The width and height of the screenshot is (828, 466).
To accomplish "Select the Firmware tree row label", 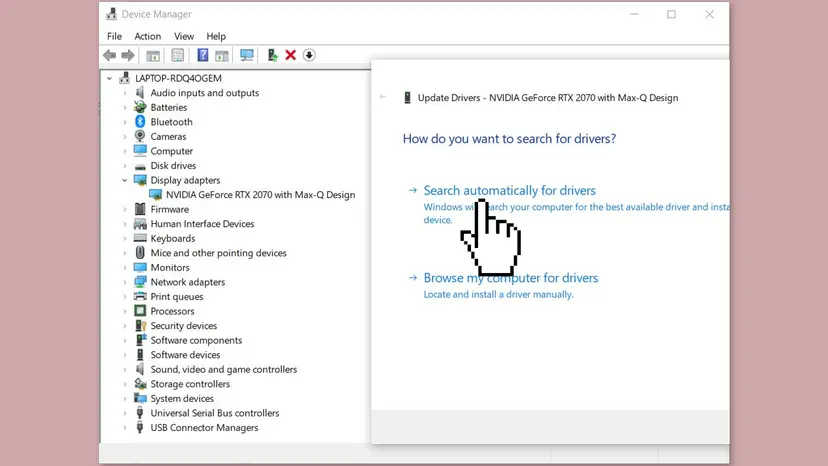I will pyautogui.click(x=170, y=209).
